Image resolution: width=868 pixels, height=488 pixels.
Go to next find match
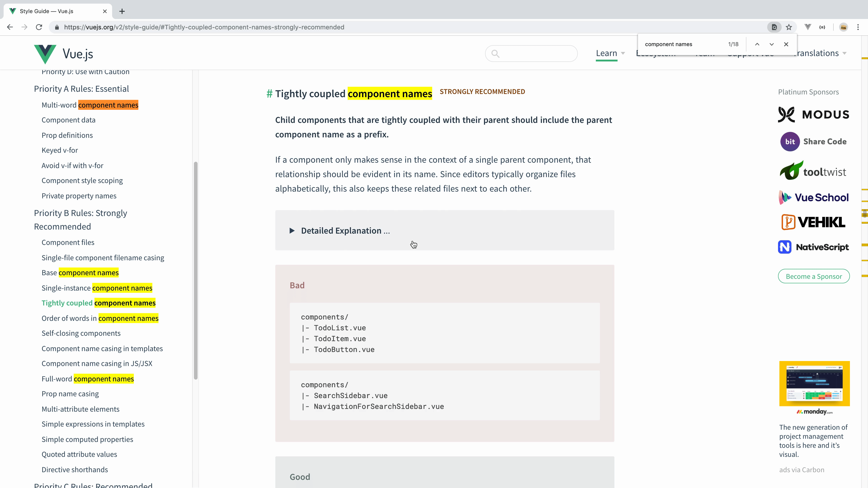772,44
